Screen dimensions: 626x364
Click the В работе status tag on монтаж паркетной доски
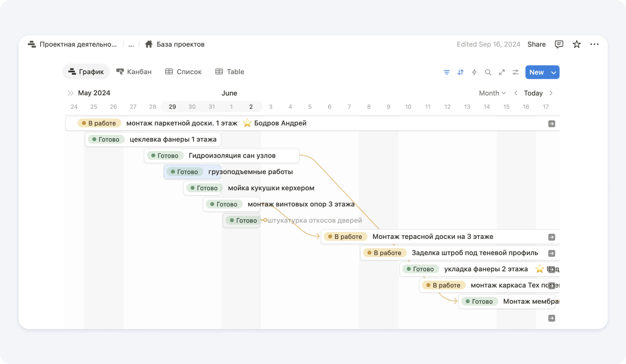(x=99, y=123)
